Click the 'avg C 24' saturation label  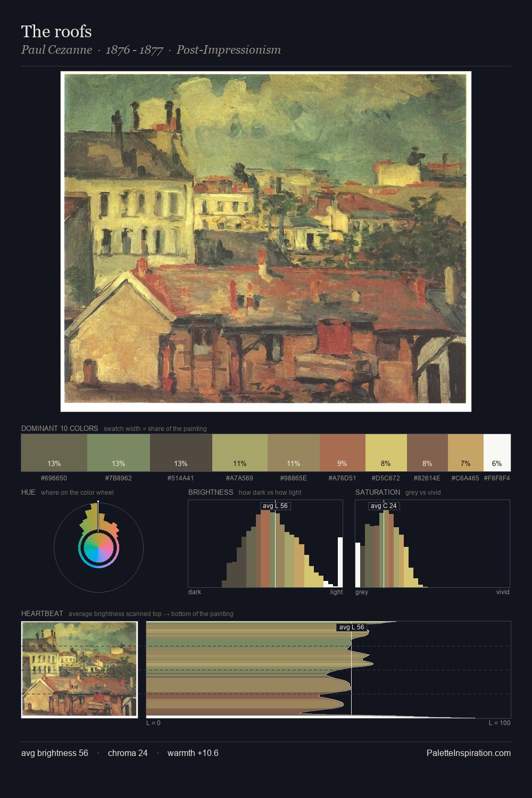coord(384,506)
